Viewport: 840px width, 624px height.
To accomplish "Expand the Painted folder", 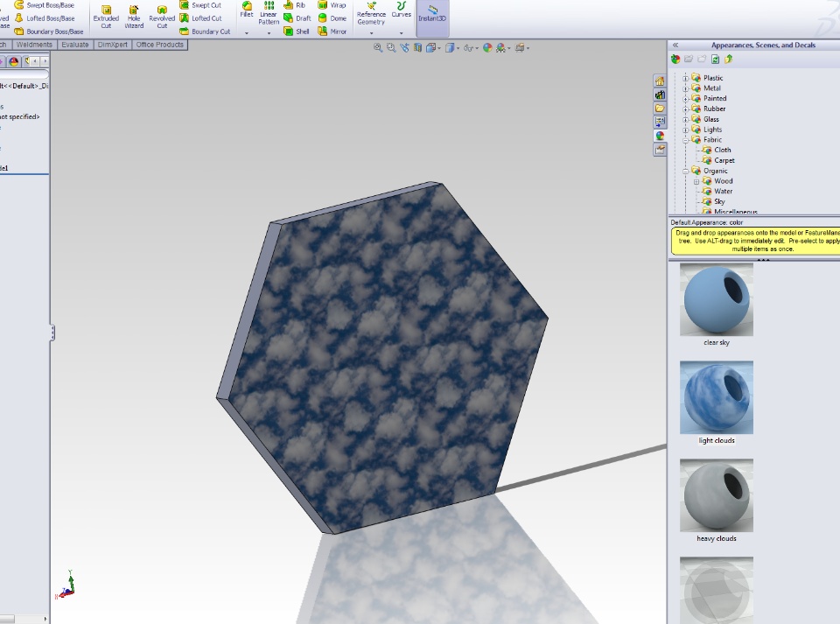I will [686, 99].
